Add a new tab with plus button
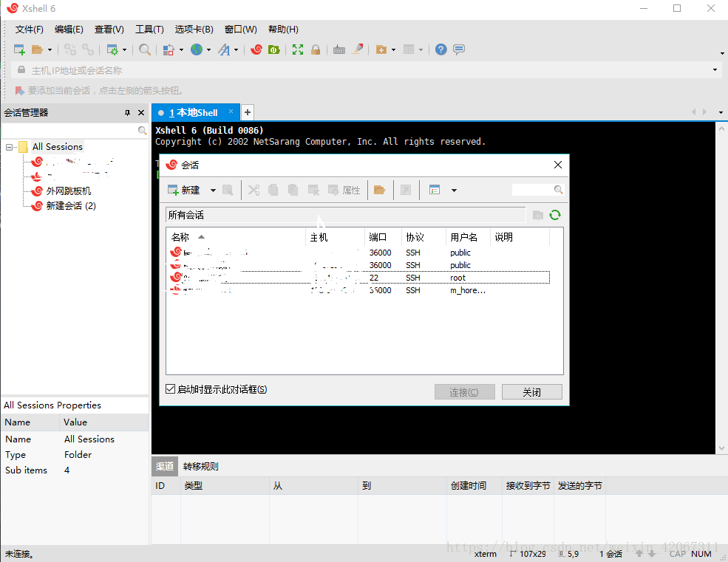The image size is (728, 562). tap(248, 112)
